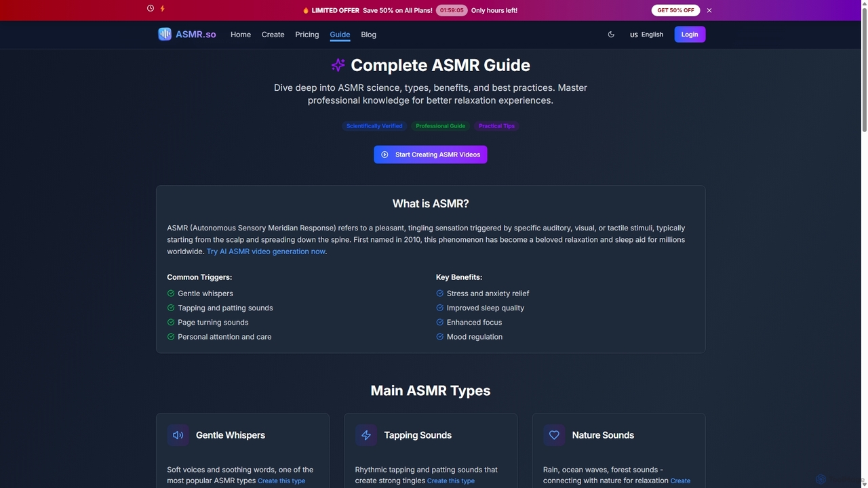Click the Key Benefits: label
The width and height of the screenshot is (868, 488).
[459, 277]
